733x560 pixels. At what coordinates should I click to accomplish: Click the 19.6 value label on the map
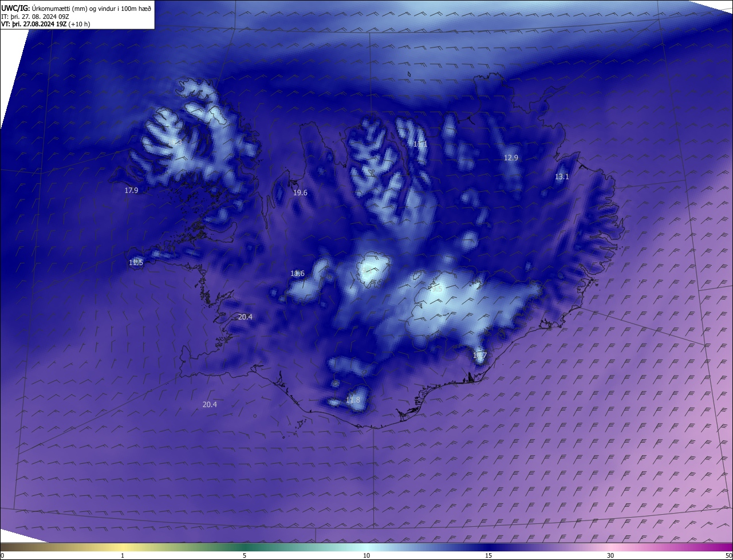(300, 193)
